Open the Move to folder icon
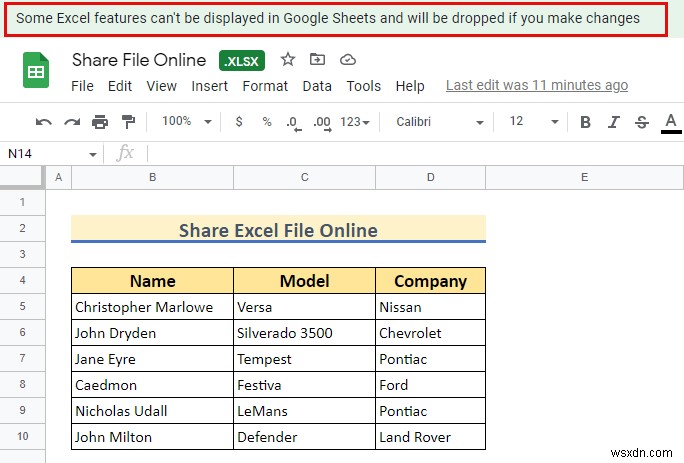Screen dimensions: 684x463 tap(317, 59)
